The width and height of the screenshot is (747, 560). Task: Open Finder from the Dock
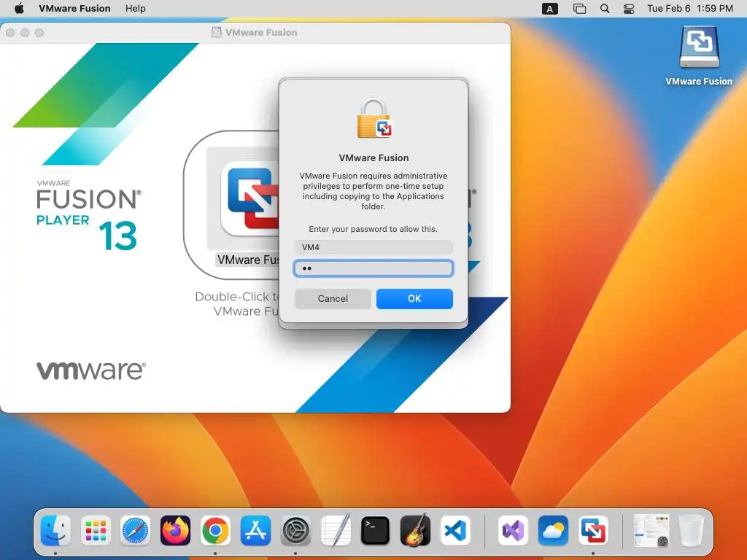coord(55,530)
